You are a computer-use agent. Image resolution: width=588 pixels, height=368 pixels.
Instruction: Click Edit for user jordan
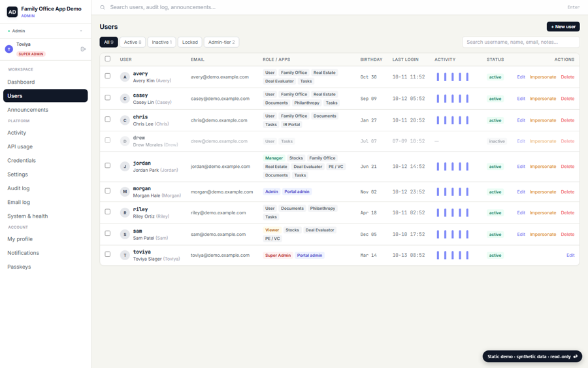[x=521, y=167]
